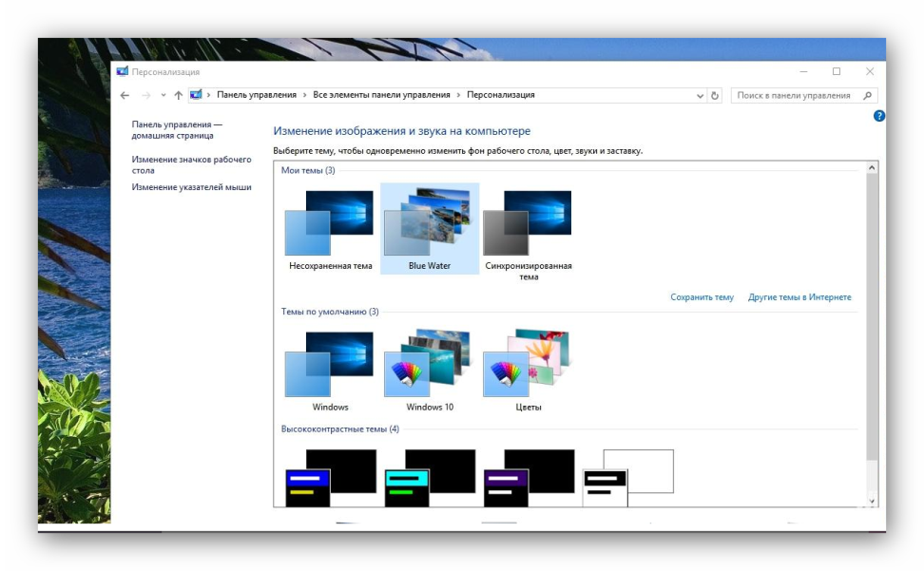Select the Blue Water theme
Image resolution: width=924 pixels, height=571 pixels.
[x=430, y=229]
